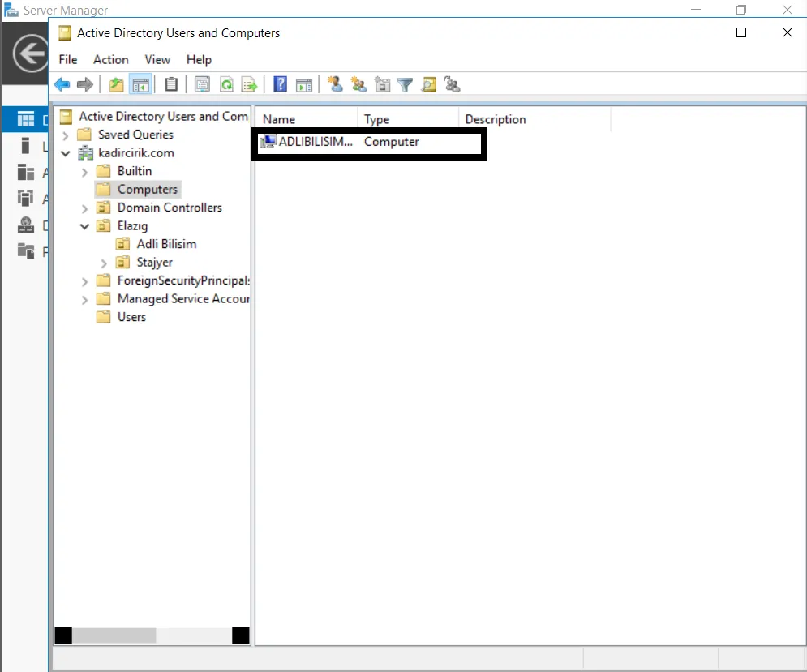Image resolution: width=807 pixels, height=672 pixels.
Task: Select the ADLIBILISIM... computer entry
Action: [x=316, y=142]
